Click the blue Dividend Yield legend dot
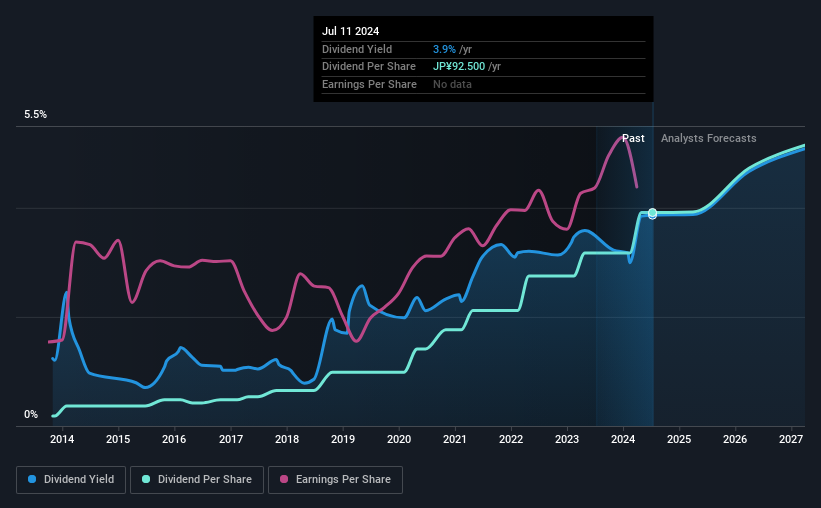 point(32,479)
